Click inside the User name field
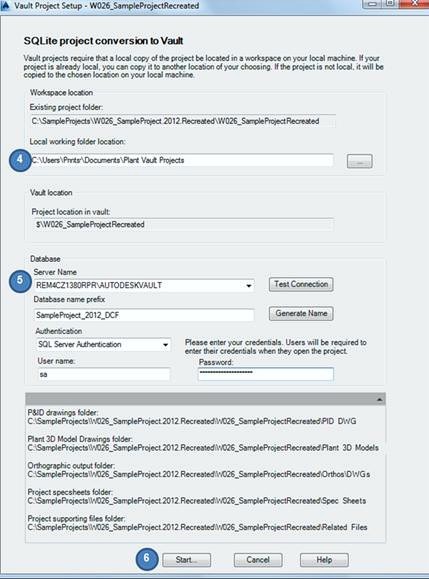The height and width of the screenshot is (579, 429). click(x=103, y=374)
